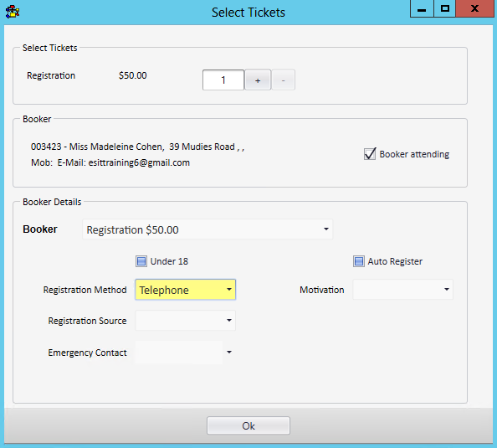Viewport: 497px width, 448px height.
Task: Click the Emergency Contact dropdown arrow
Action: coord(229,353)
